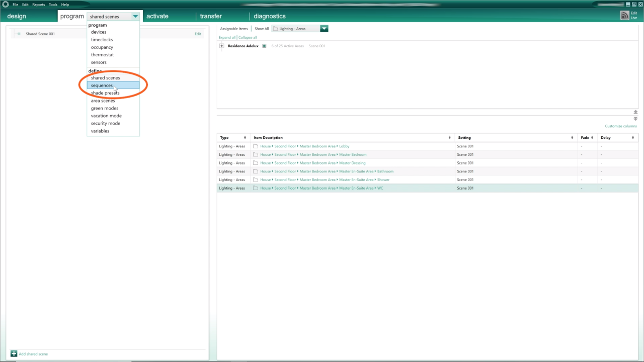Sort by the Type column arrows
Image resolution: width=644 pixels, height=362 pixels.
tap(245, 138)
